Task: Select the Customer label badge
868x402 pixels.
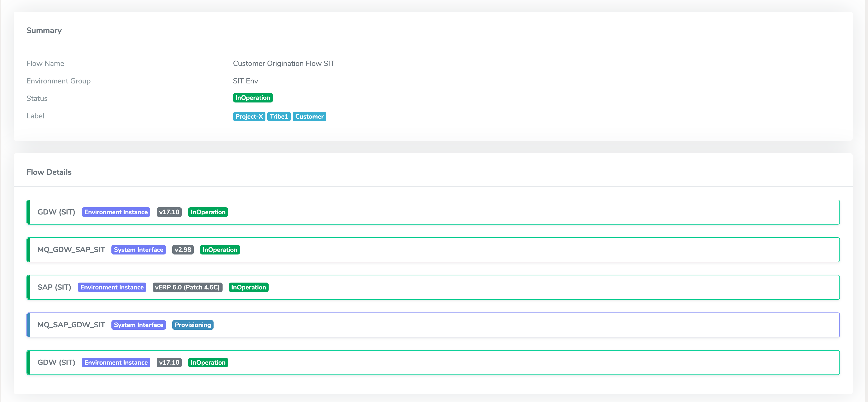Action: (x=309, y=116)
